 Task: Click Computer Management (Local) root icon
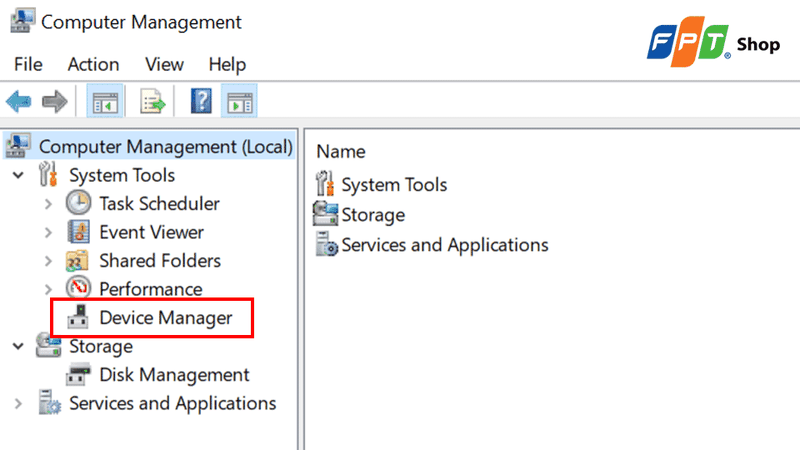(x=18, y=146)
